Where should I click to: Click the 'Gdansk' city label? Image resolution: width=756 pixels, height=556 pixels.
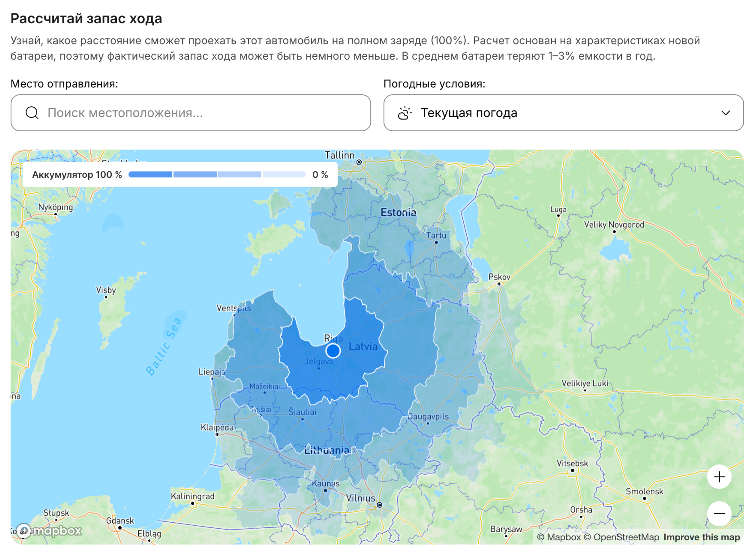coord(120,521)
